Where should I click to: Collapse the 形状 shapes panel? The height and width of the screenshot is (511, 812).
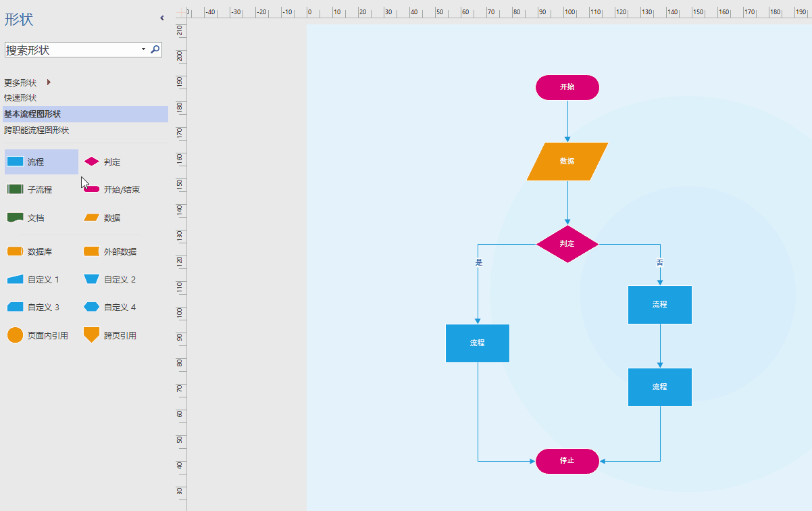(x=161, y=18)
